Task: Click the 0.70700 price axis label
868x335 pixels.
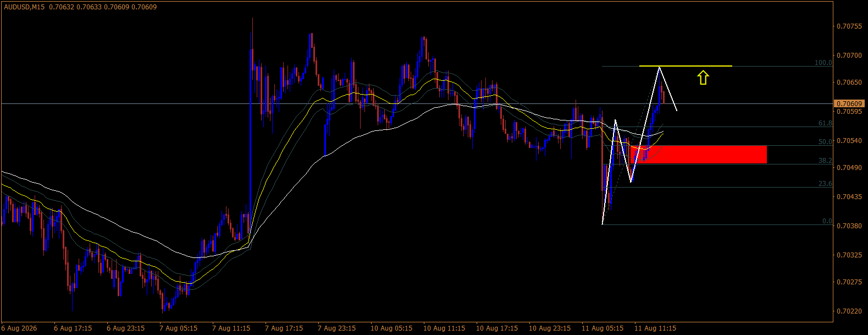Action: point(849,56)
